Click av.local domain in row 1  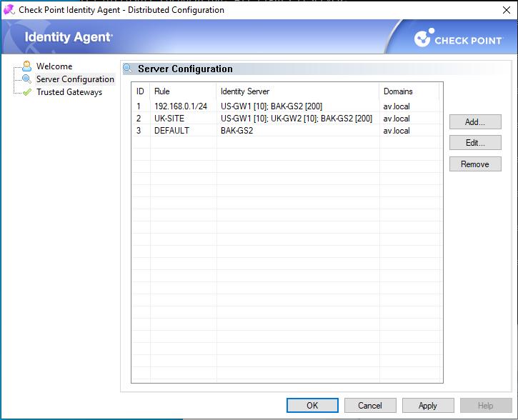(397, 106)
